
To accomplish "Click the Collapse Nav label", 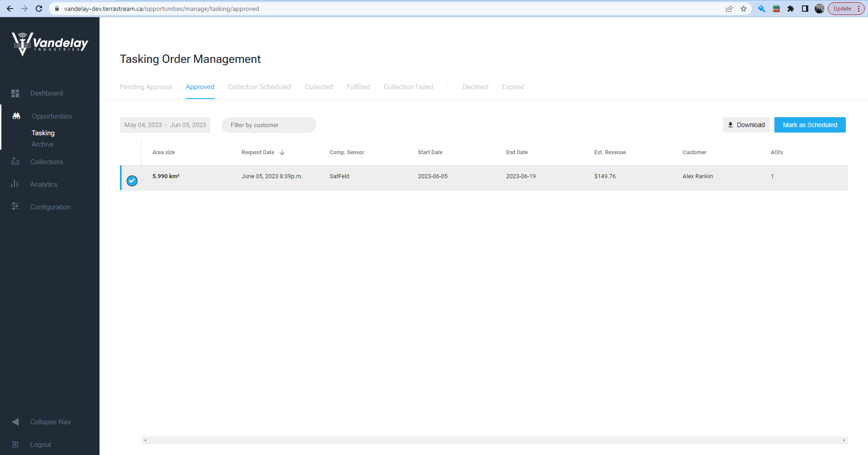I will 50,422.
